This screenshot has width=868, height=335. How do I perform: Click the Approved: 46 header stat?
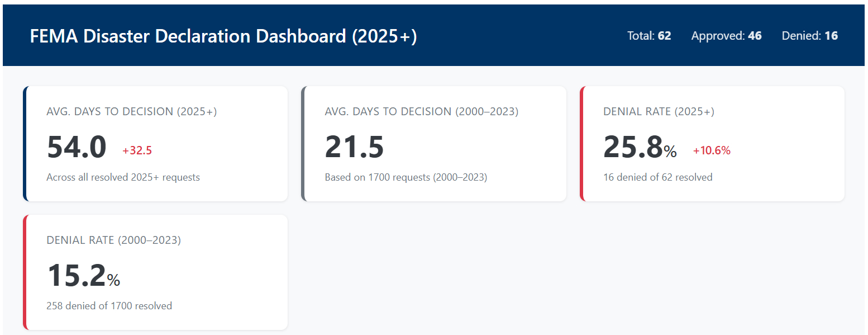click(726, 36)
